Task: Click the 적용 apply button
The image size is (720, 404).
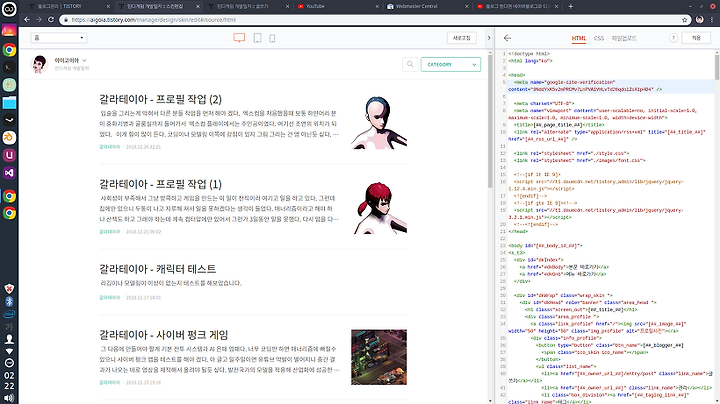Action: tap(696, 38)
